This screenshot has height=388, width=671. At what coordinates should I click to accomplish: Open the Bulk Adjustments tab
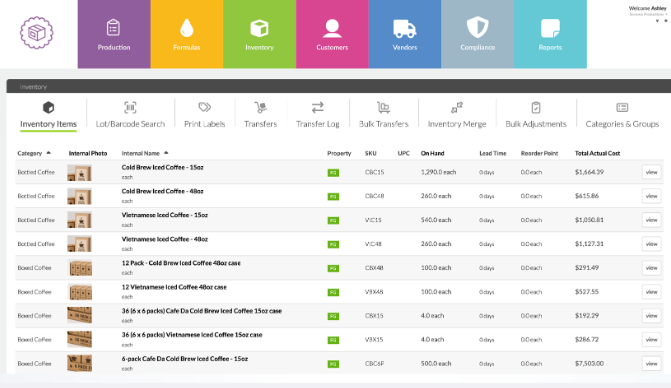click(x=536, y=116)
